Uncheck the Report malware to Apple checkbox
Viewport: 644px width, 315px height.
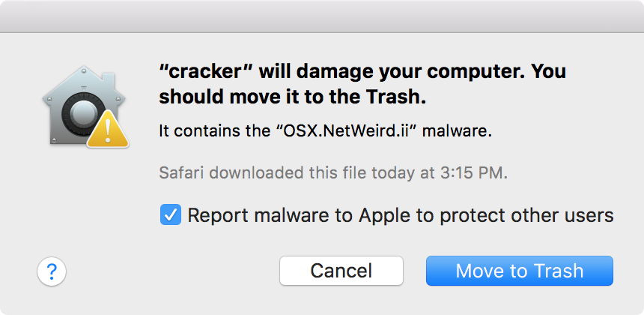click(x=170, y=216)
